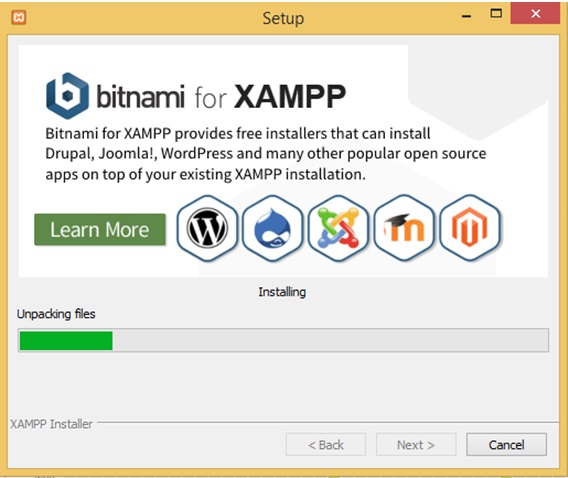The height and width of the screenshot is (478, 568).
Task: Select the Drupal droplet icon
Action: [272, 228]
